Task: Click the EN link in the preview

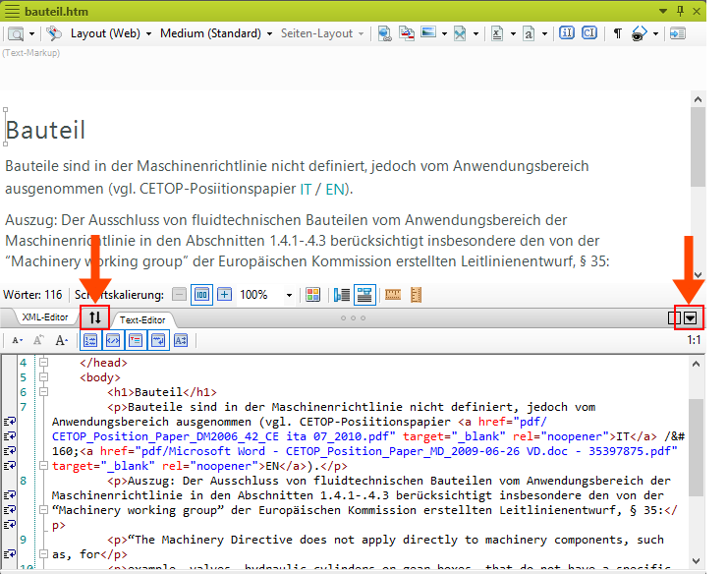Action: click(335, 189)
